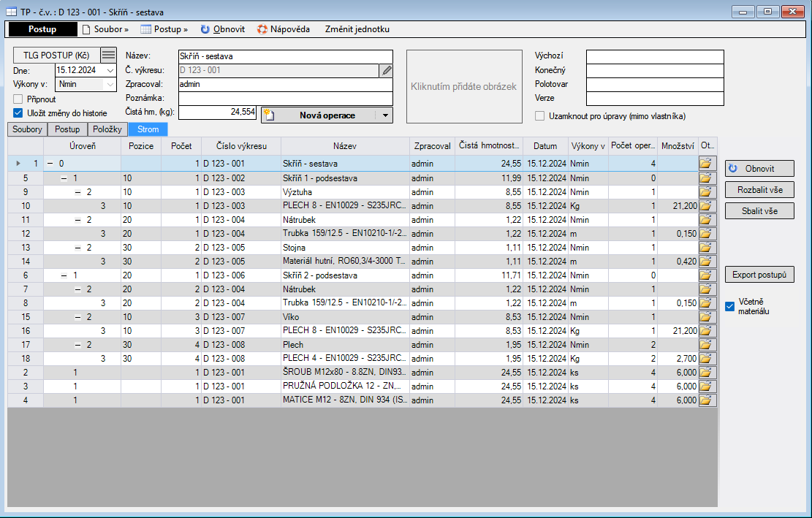Open folder icon in Výztuha row
812x518 pixels.
tap(707, 192)
